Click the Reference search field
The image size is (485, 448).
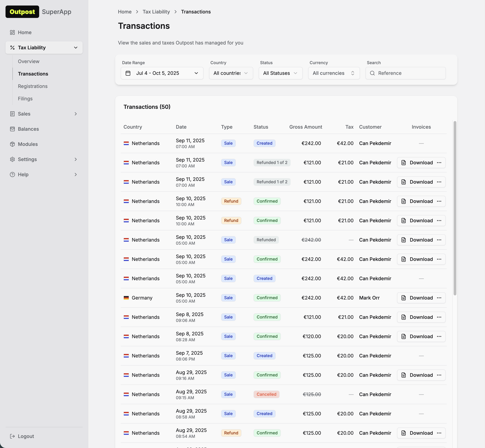click(410, 73)
